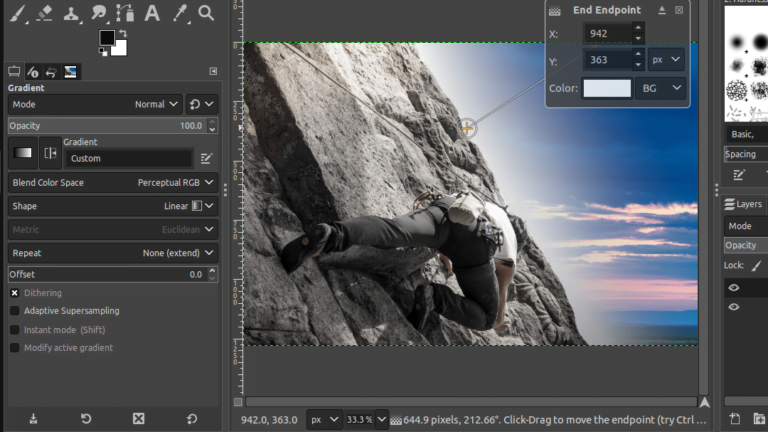Viewport: 768px width, 432px height.
Task: Open the tool options tab configuration menu
Action: (x=213, y=72)
